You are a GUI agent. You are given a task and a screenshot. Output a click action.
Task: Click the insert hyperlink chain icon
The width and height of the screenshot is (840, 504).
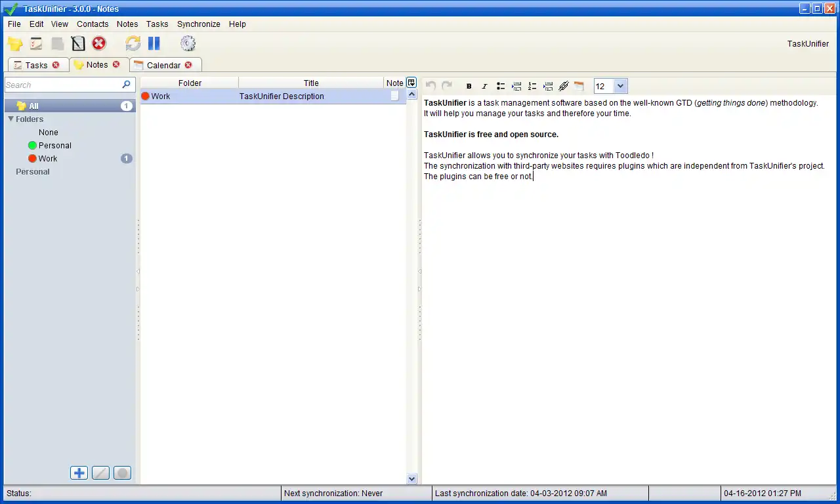563,86
